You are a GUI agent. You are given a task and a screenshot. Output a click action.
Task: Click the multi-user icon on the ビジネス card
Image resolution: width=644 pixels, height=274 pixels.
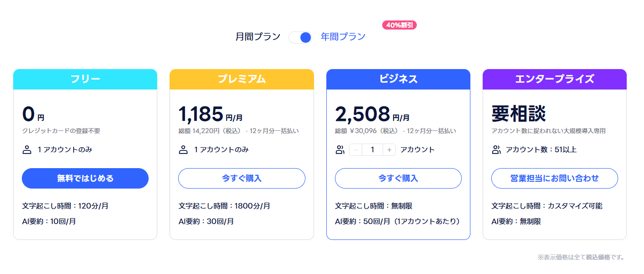click(x=340, y=149)
